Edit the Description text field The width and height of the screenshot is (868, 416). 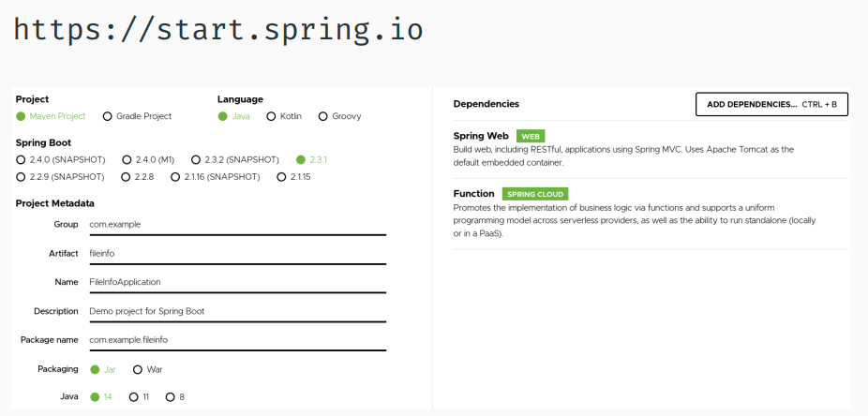[x=236, y=311]
